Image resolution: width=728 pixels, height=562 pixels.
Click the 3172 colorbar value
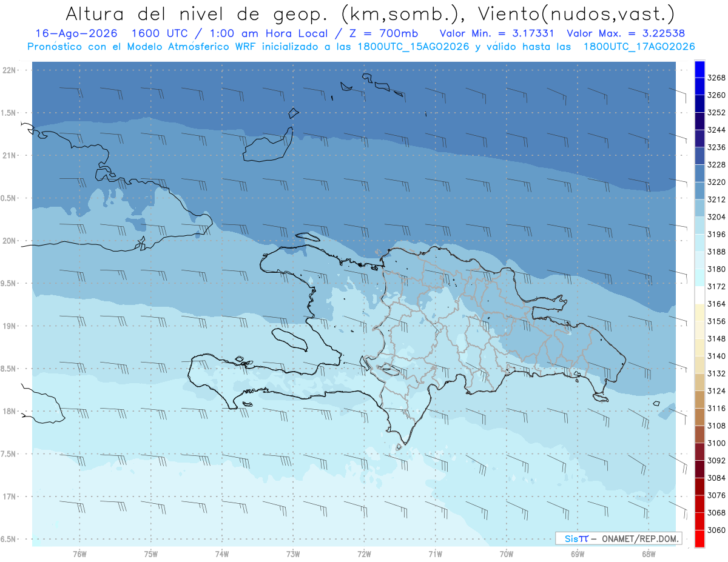716,287
